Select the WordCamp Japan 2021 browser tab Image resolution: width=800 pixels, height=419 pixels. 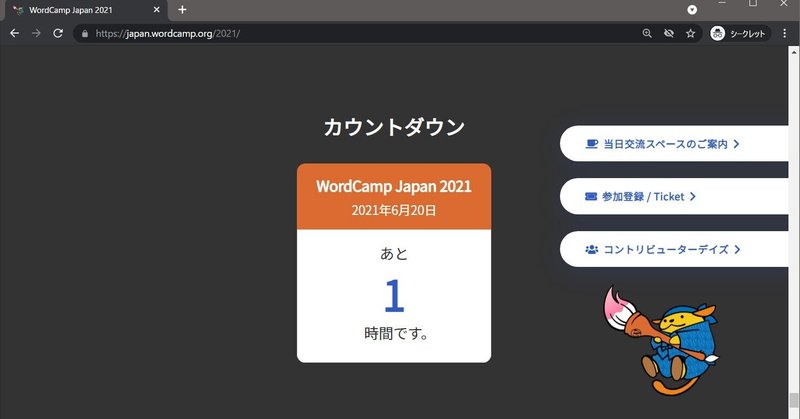pyautogui.click(x=86, y=10)
